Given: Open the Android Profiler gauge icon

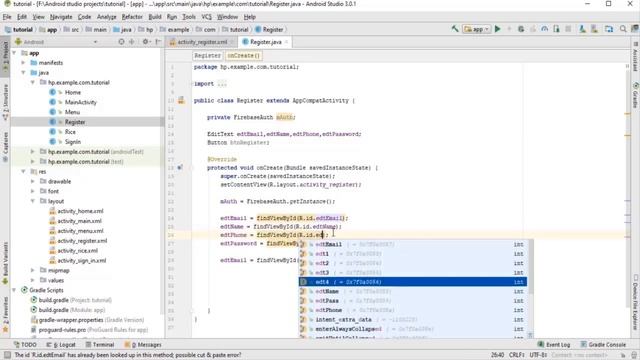Looking at the screenshot, I should tap(544, 29).
